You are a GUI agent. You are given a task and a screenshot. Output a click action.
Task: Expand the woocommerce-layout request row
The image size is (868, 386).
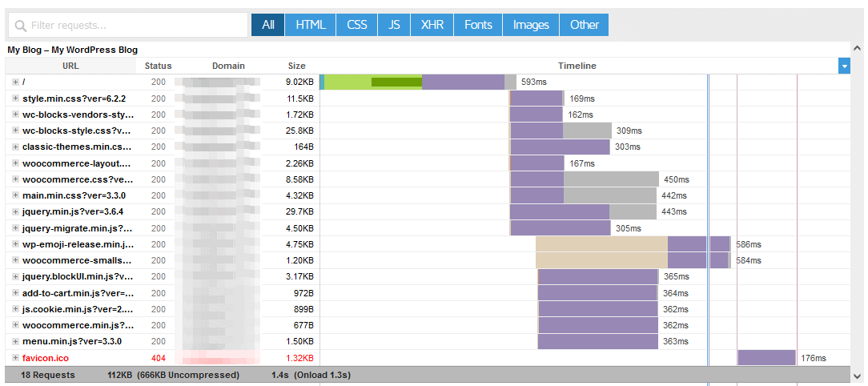(15, 163)
